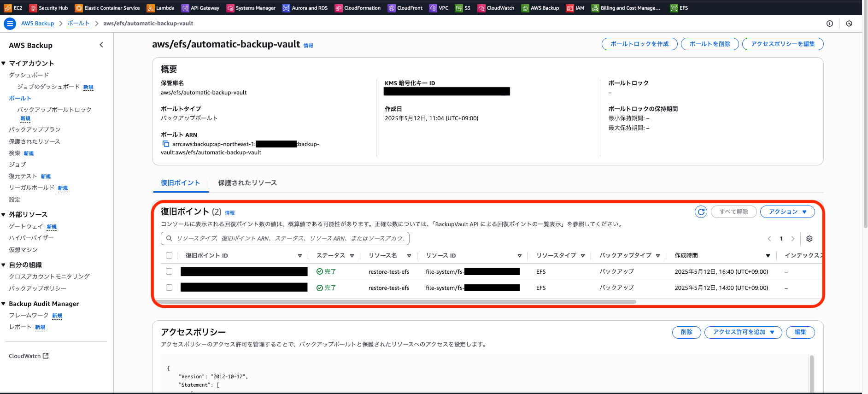Open Systems Manager shortcut
Viewport: 868px width, 394px height.
(251, 8)
